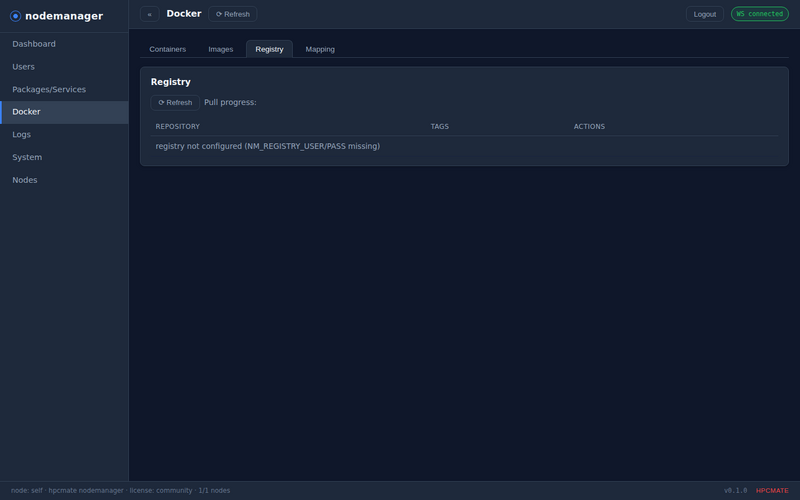Click the HPCMATE link in the footer
This screenshot has width=800, height=500.
point(772,491)
